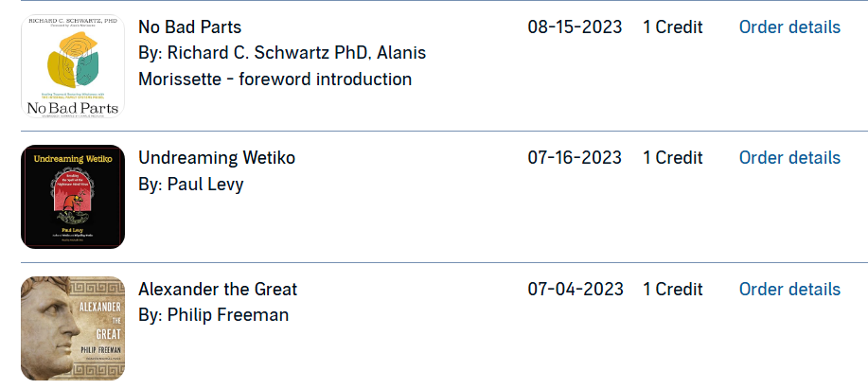The width and height of the screenshot is (868, 389).
Task: Click the Morissette foreword introduction line
Action: [275, 80]
